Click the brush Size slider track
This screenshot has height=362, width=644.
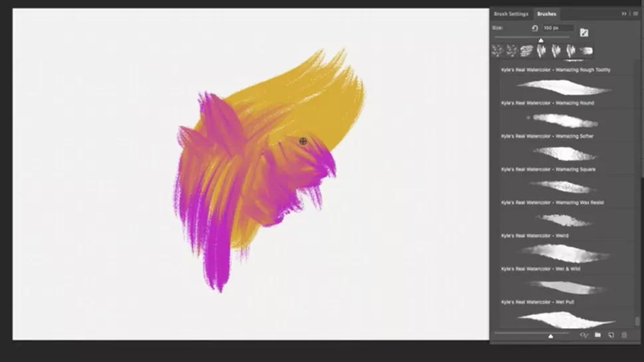(532, 37)
